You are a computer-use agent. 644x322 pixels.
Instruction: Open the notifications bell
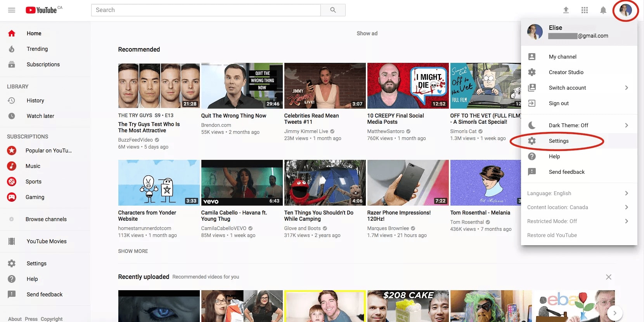coord(603,10)
